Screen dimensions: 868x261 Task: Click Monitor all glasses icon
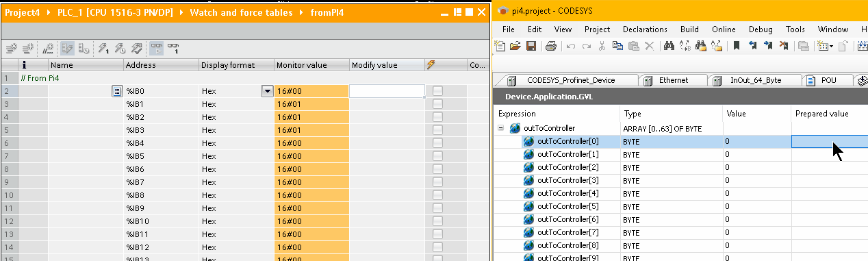157,49
